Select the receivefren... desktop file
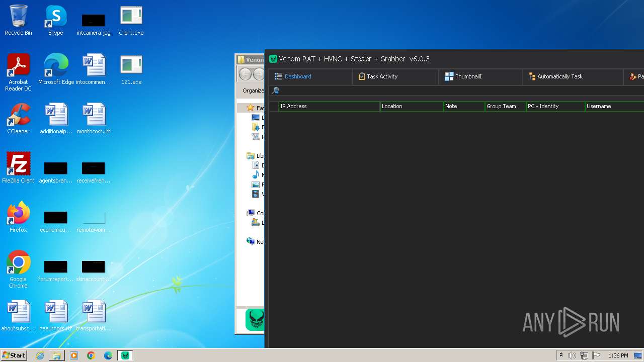Image resolution: width=644 pixels, height=362 pixels. point(94,172)
